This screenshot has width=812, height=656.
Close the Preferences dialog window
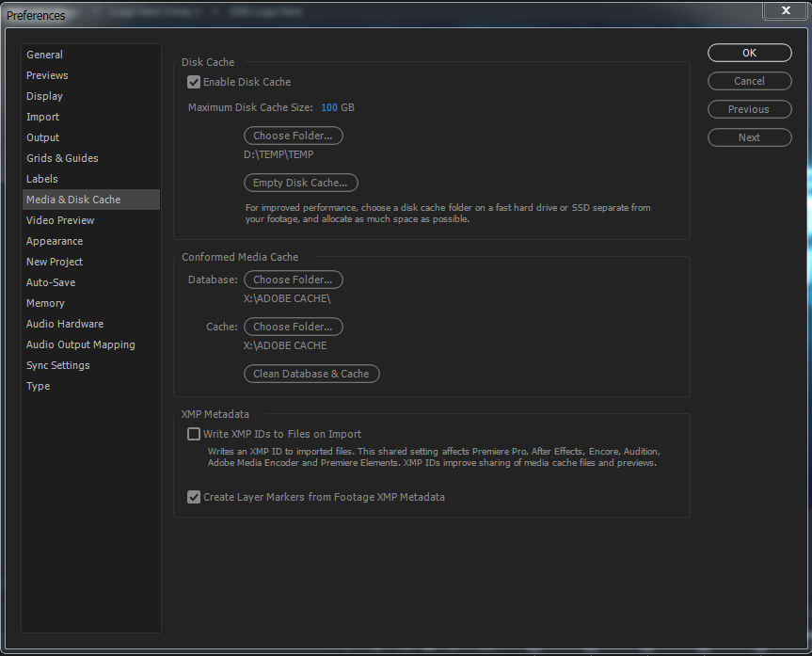784,11
